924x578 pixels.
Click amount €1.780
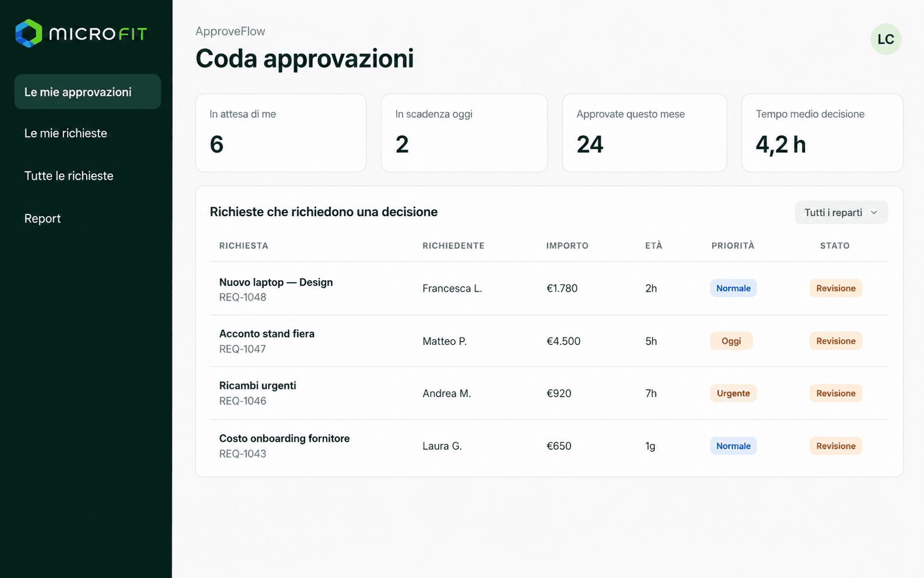click(x=562, y=288)
